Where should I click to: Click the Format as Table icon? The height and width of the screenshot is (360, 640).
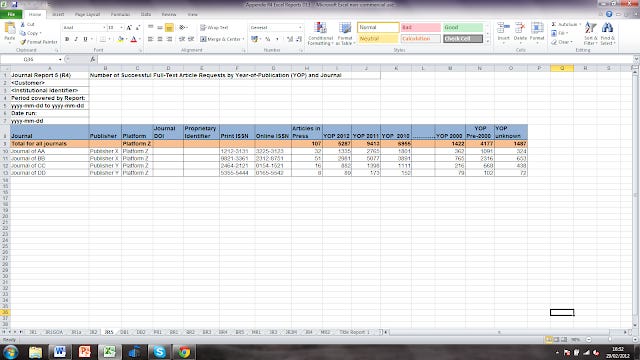click(x=345, y=28)
